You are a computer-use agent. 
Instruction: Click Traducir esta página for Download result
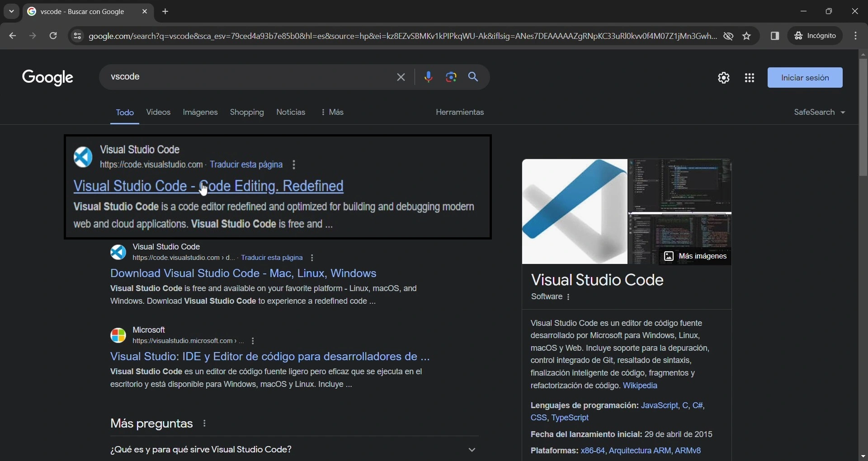coord(272,258)
